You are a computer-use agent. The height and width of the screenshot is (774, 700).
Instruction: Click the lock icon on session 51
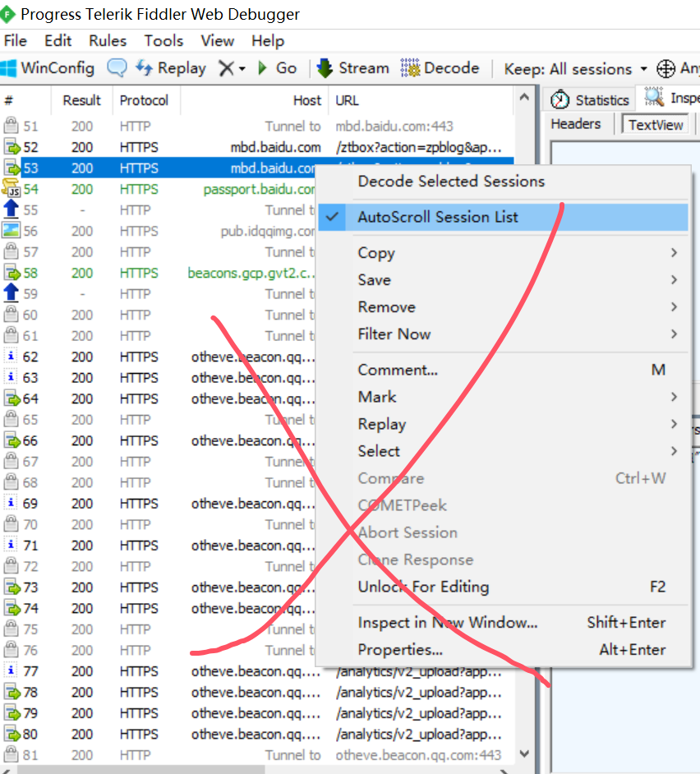(11, 126)
